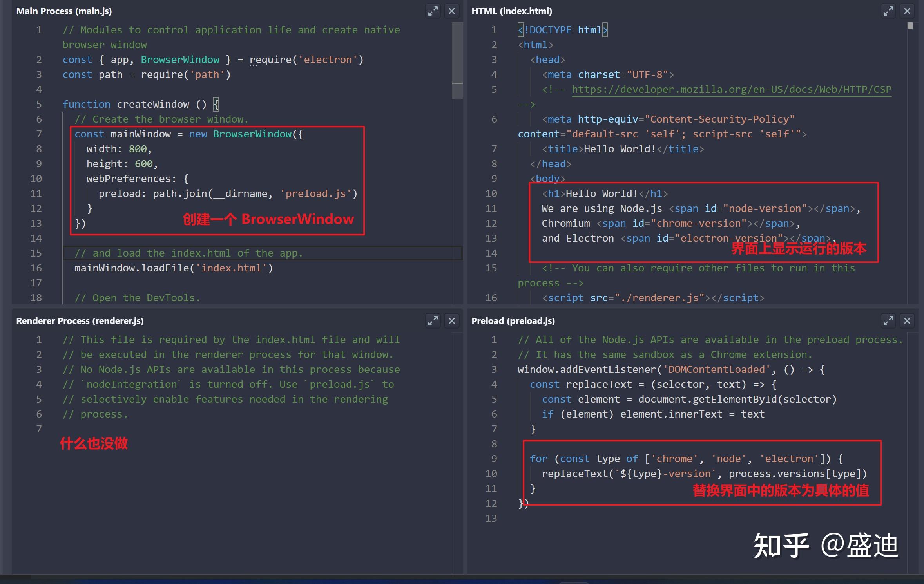
Task: Click window.addEventListener('DOMContentLoaded' line
Action: (x=671, y=369)
